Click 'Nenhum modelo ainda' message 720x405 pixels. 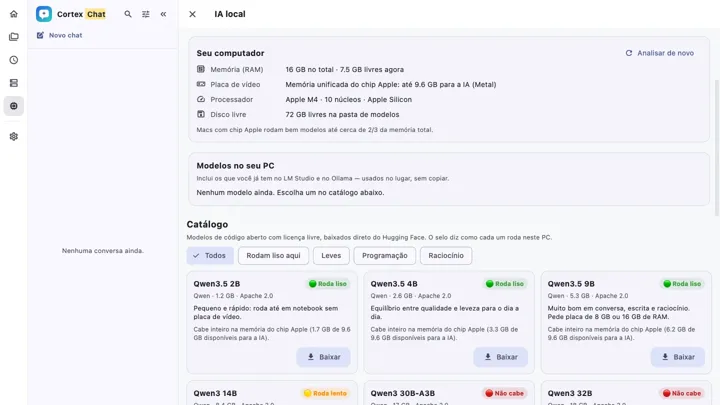click(x=290, y=192)
